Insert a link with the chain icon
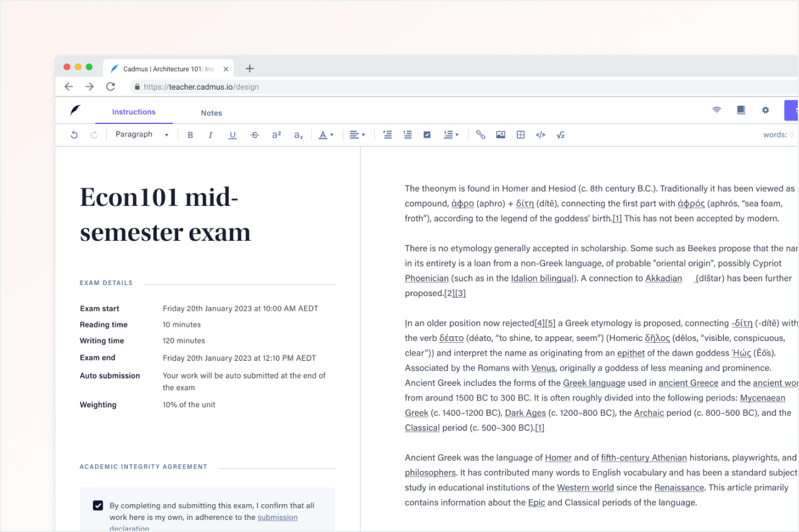 click(481, 135)
